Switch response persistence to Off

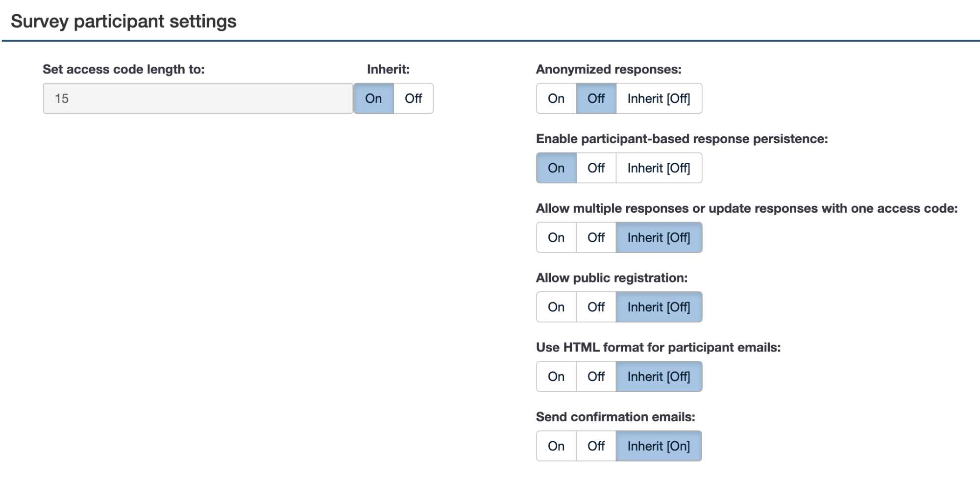pyautogui.click(x=596, y=168)
